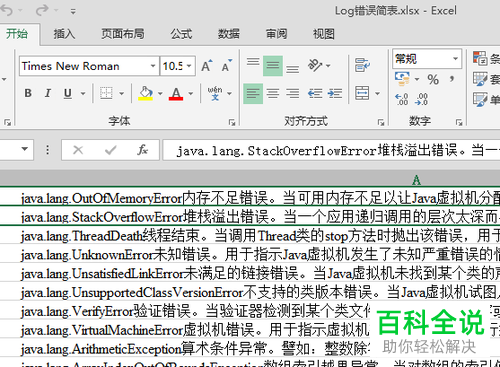Select column header A
Screen dimensions: 500x367
pyautogui.click(x=416, y=180)
